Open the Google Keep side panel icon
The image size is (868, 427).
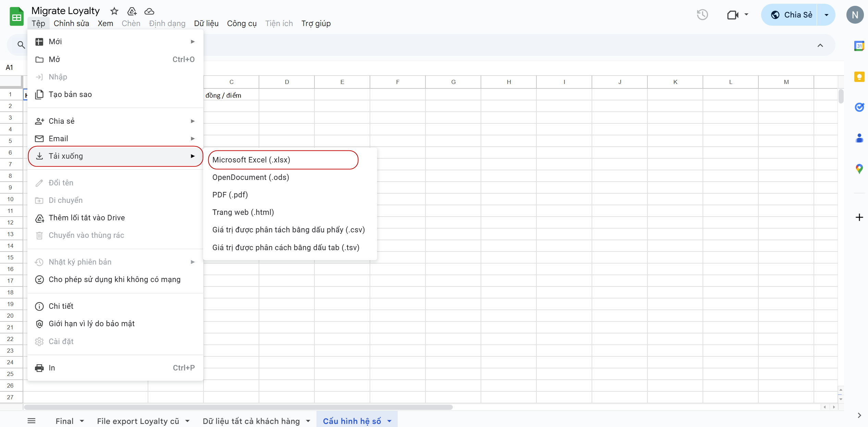click(859, 77)
